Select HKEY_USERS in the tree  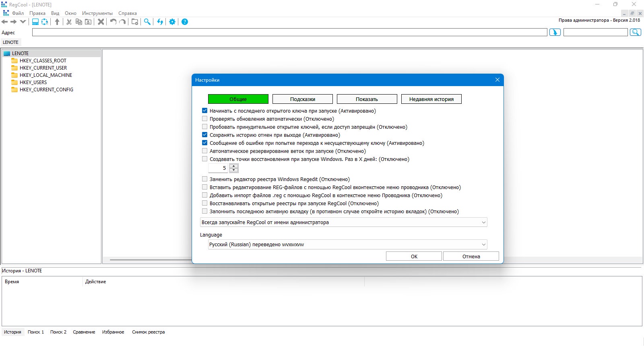33,82
